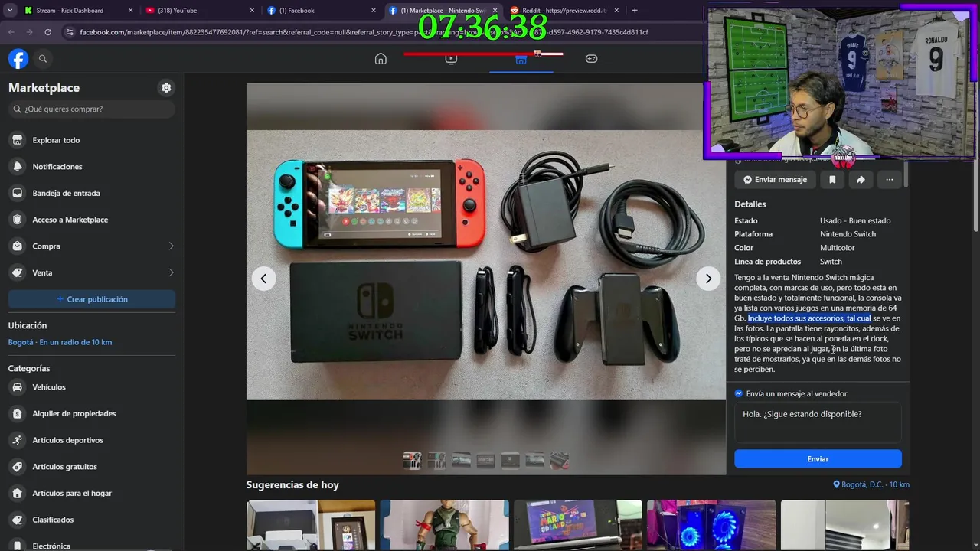Select the second photo thumbnail
The height and width of the screenshot is (551, 980).
[x=436, y=461]
